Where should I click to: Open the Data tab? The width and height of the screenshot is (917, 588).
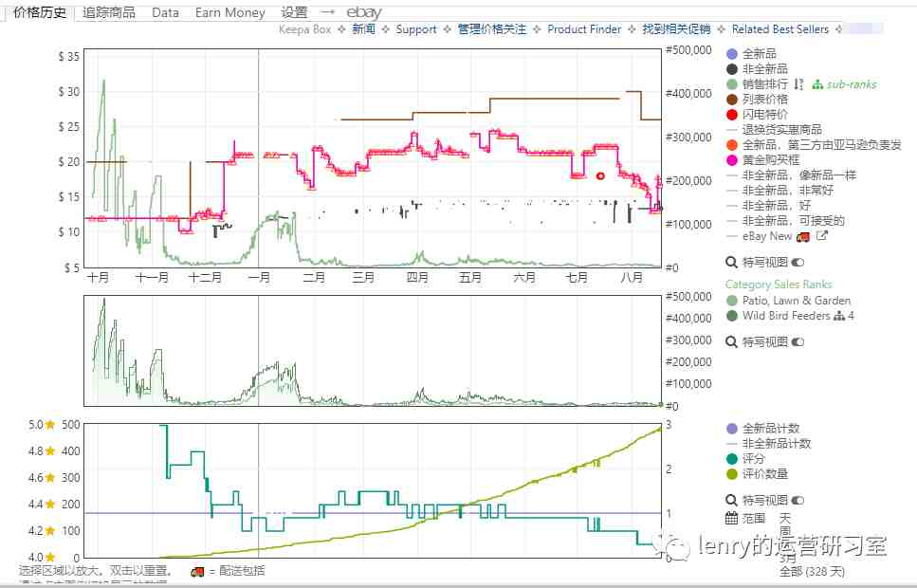coord(166,12)
